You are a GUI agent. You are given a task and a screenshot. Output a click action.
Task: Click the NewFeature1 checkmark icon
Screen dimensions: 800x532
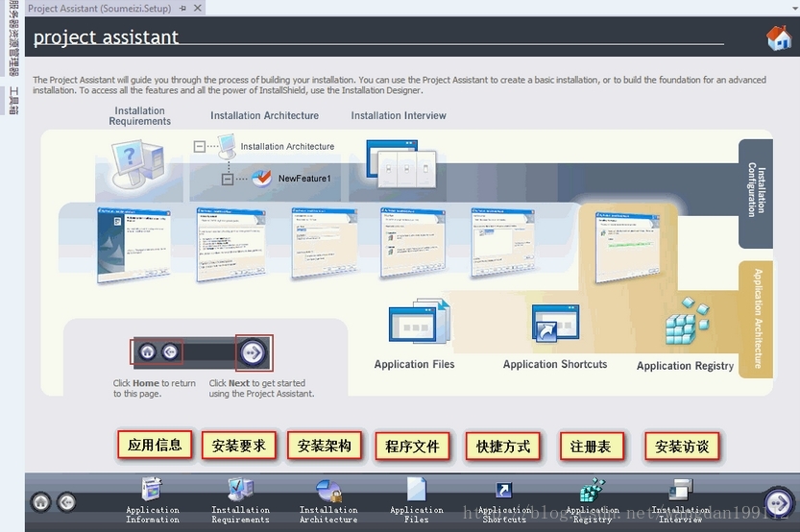262,178
